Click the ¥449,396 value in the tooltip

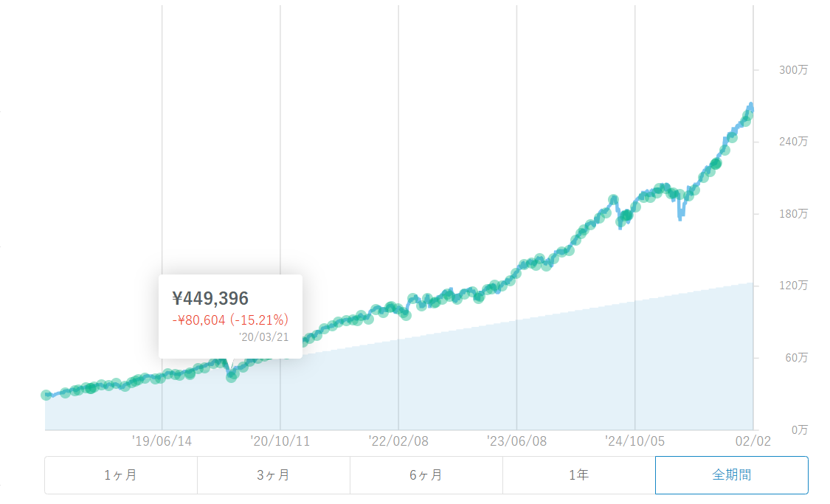pyautogui.click(x=211, y=299)
